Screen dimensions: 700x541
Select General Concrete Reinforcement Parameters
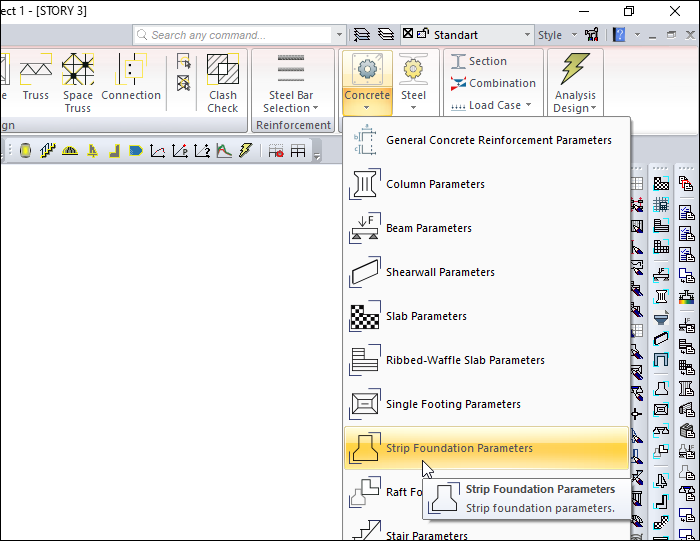[x=498, y=140]
